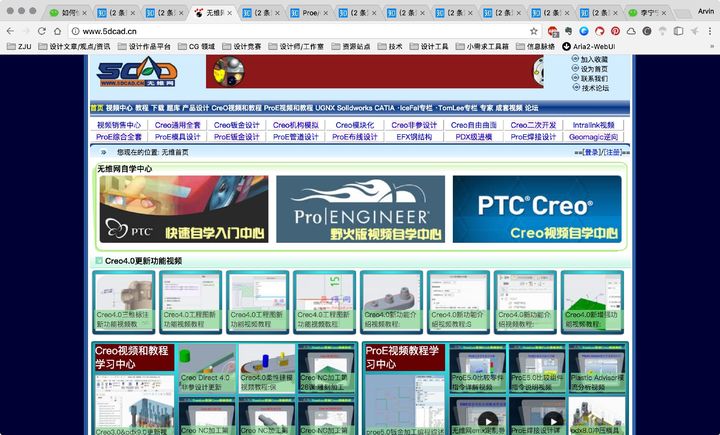Open the Creo4.0三维标注 video thumbnail
This screenshot has height=435, width=720.
[x=124, y=302]
